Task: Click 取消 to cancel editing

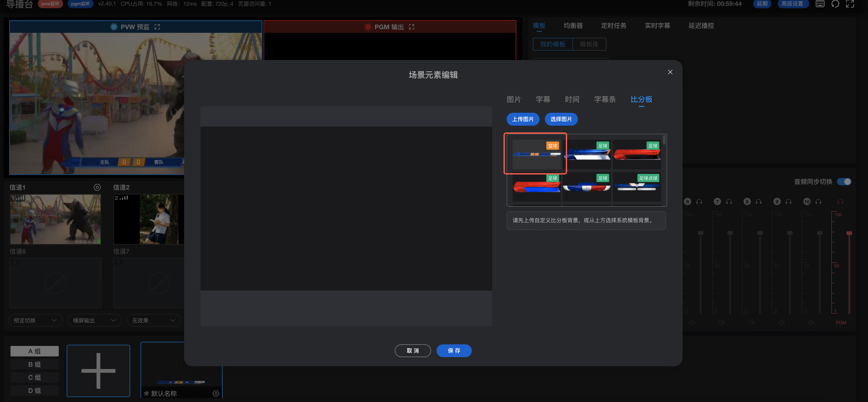Action: [x=412, y=351]
